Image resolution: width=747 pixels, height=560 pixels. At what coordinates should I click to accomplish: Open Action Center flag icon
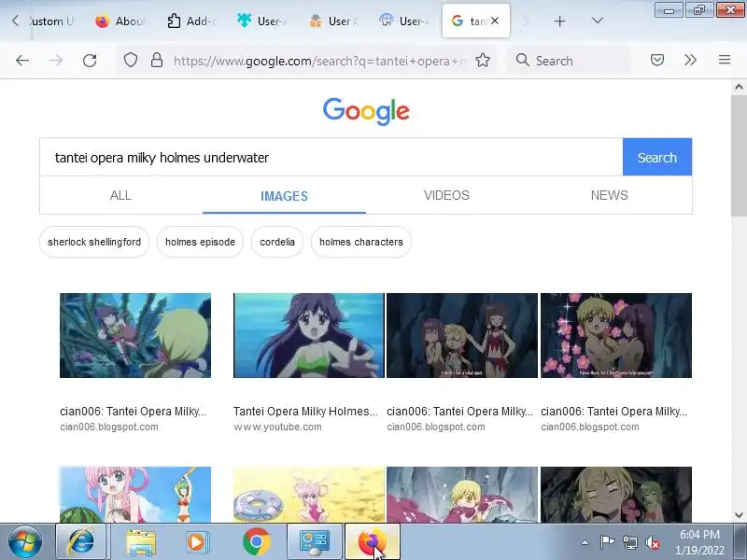coord(606,542)
